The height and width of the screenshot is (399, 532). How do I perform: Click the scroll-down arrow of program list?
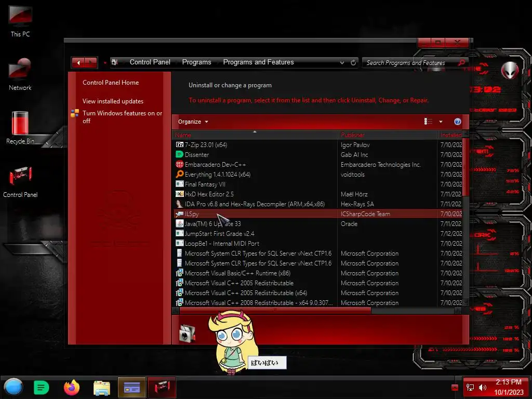pos(465,303)
